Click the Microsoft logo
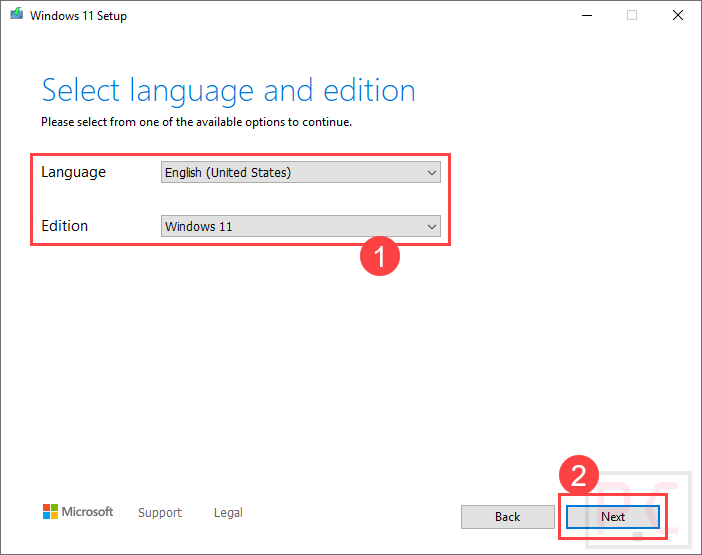 click(78, 512)
